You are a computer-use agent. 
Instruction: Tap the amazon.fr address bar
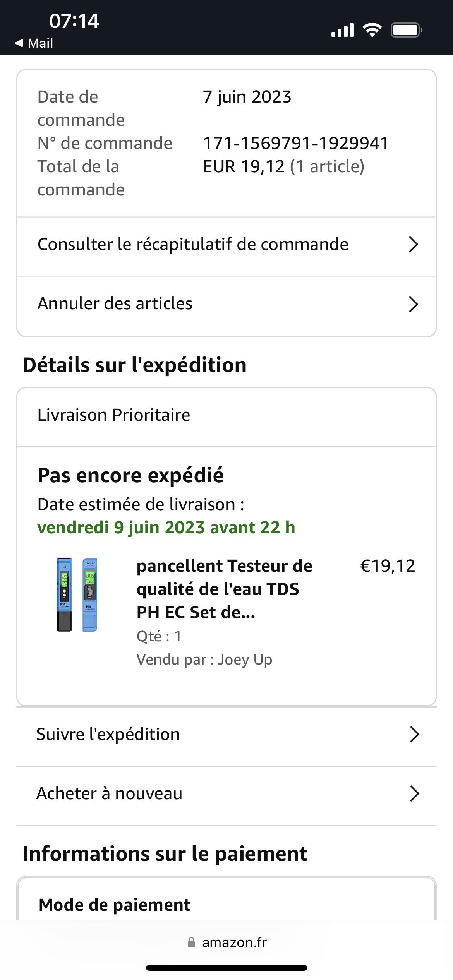point(234,942)
